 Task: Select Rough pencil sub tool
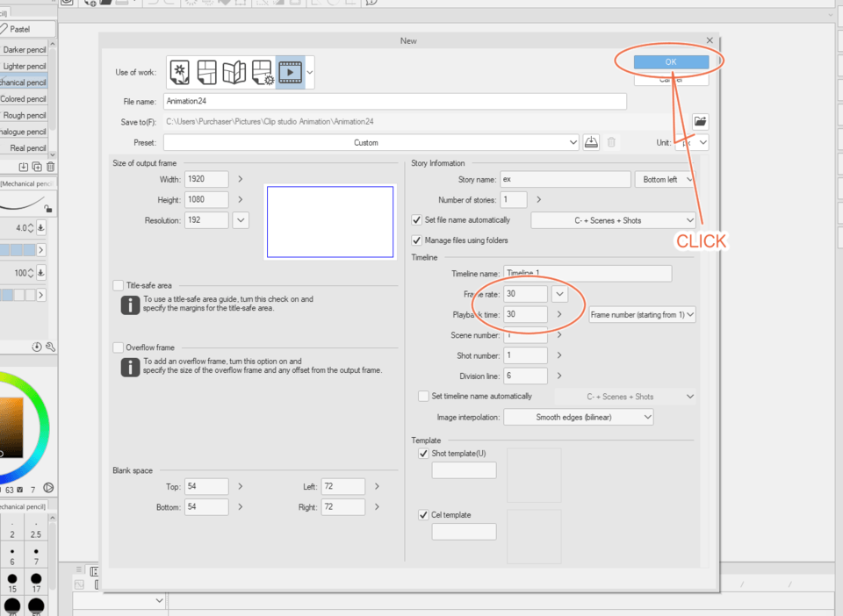pyautogui.click(x=25, y=116)
